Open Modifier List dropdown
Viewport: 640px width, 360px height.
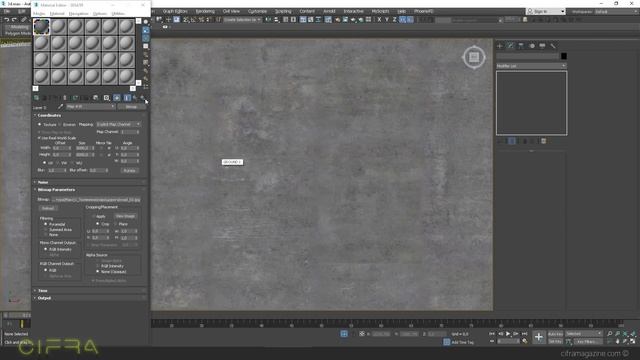click(x=531, y=66)
